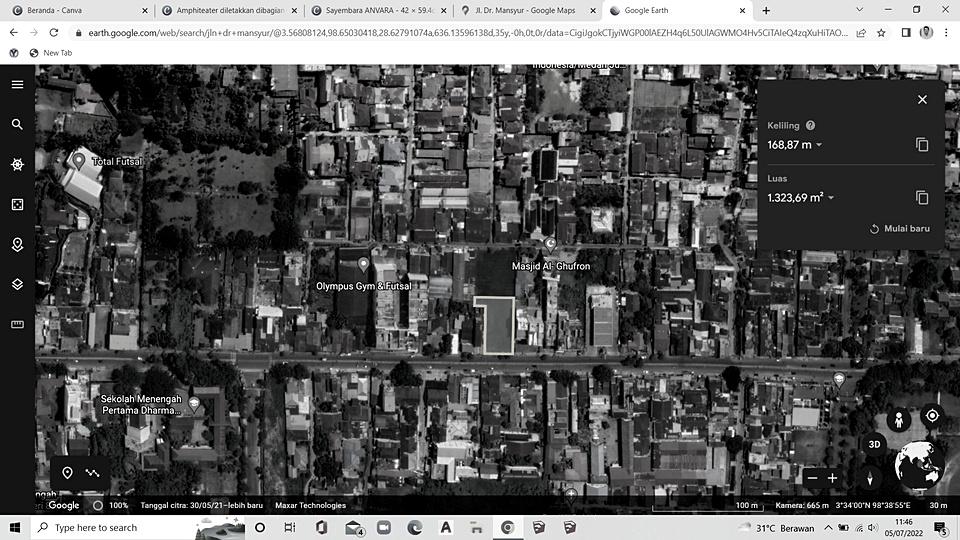Select Masjid Al-Ghufron map marker

click(550, 245)
